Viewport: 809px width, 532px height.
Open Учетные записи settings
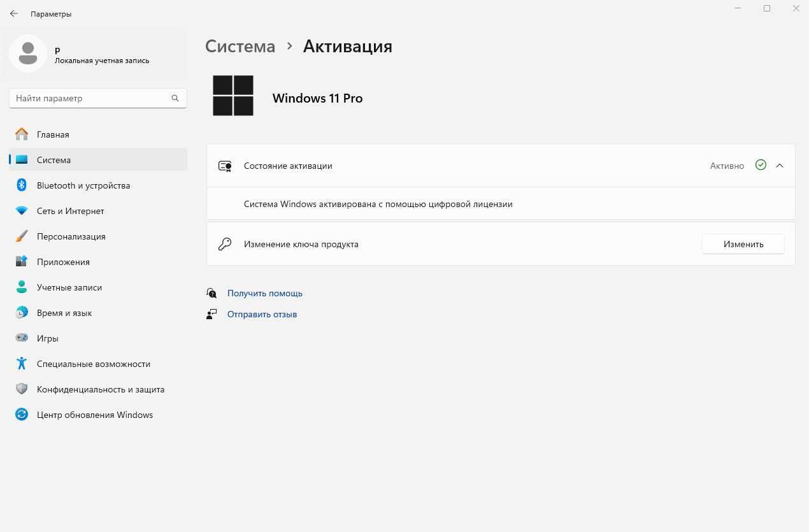(x=98, y=287)
